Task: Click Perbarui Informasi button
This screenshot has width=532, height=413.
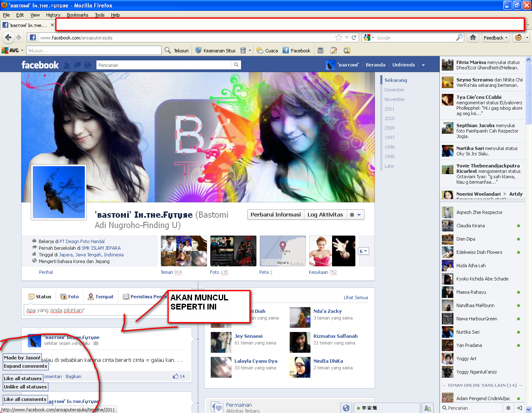Action: (276, 214)
